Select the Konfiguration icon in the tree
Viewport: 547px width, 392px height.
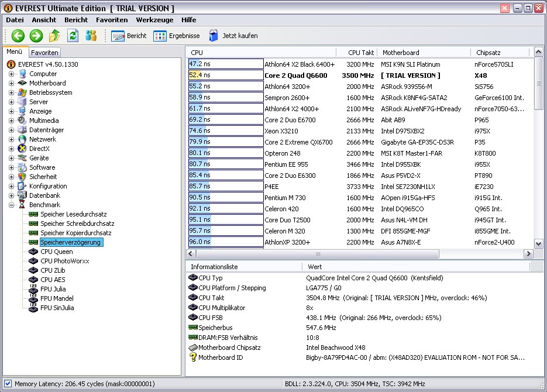[x=22, y=186]
